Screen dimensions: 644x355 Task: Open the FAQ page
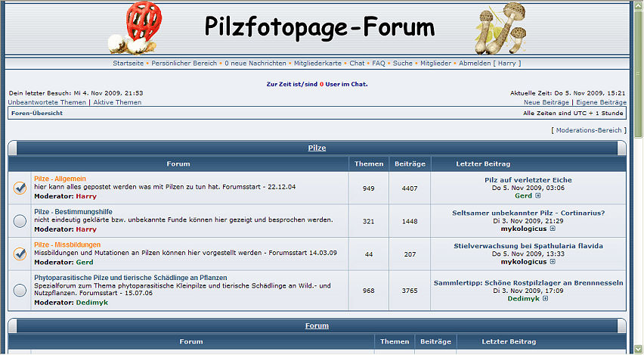click(x=379, y=64)
